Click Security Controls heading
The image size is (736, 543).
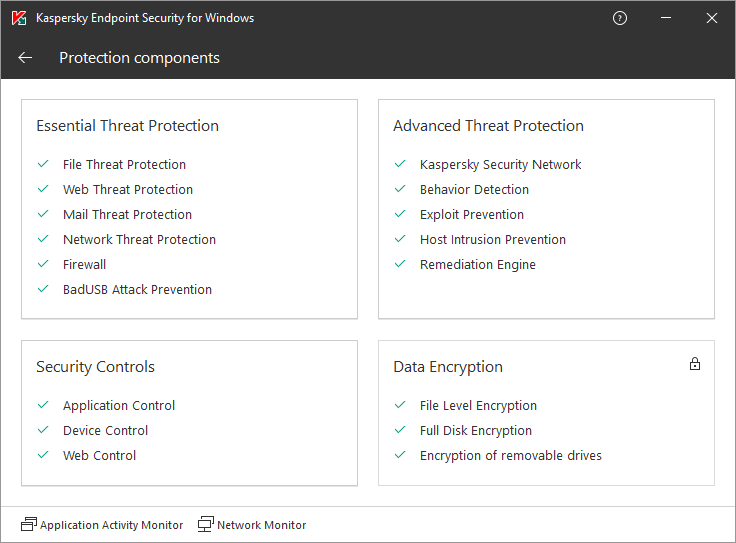click(95, 367)
